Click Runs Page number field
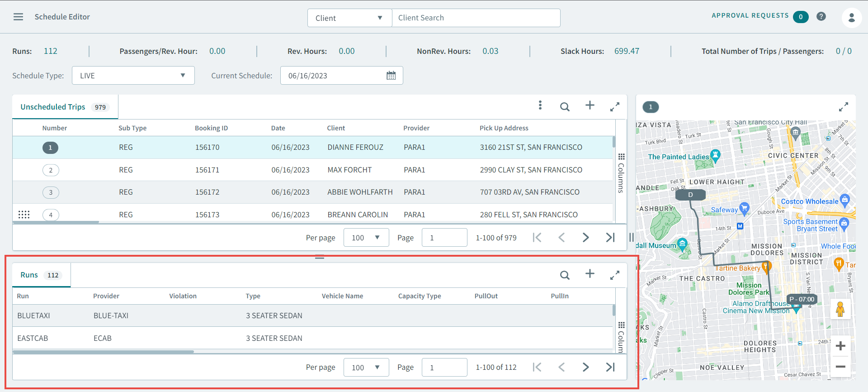 coord(444,367)
